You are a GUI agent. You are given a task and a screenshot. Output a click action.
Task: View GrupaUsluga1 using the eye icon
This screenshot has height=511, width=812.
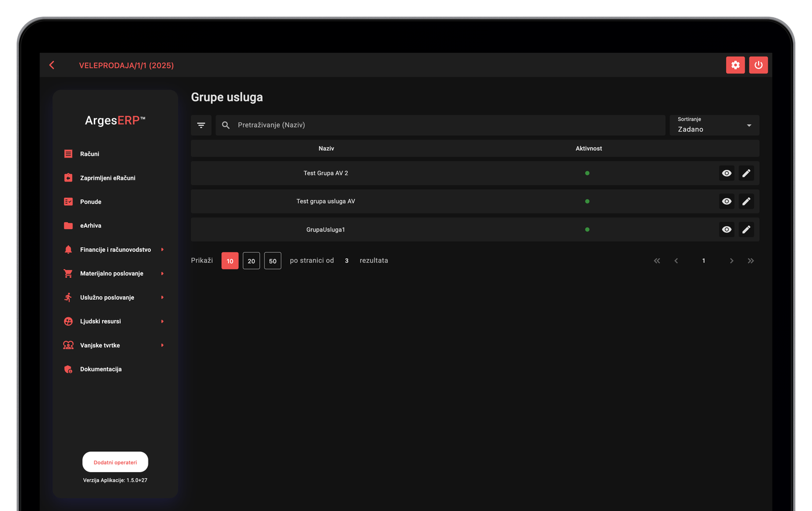727,230
